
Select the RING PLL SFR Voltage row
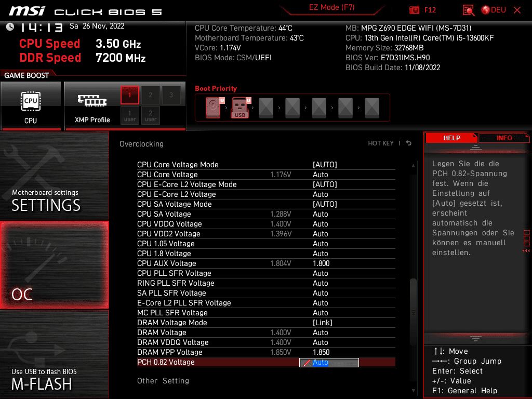pos(266,283)
